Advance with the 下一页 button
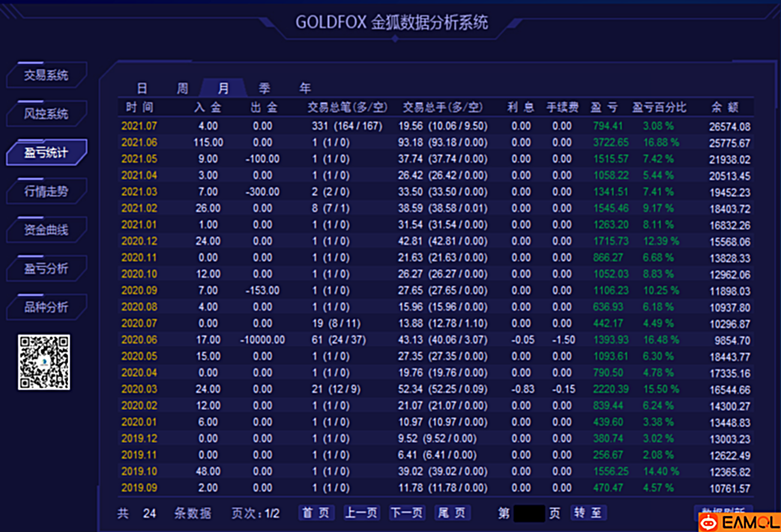Screen dimensions: 781x532 (x=406, y=513)
